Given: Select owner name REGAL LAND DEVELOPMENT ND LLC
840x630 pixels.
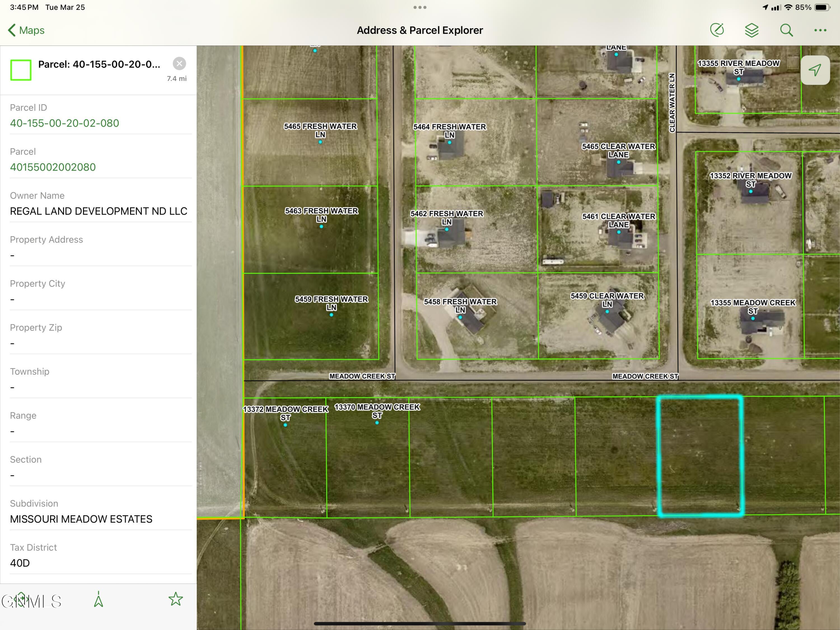Looking at the screenshot, I should tap(98, 211).
